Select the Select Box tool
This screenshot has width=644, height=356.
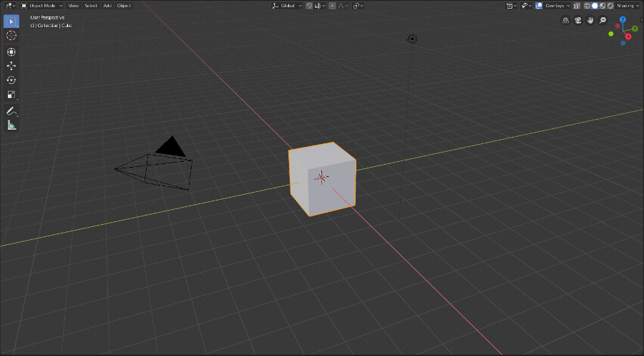click(x=11, y=21)
